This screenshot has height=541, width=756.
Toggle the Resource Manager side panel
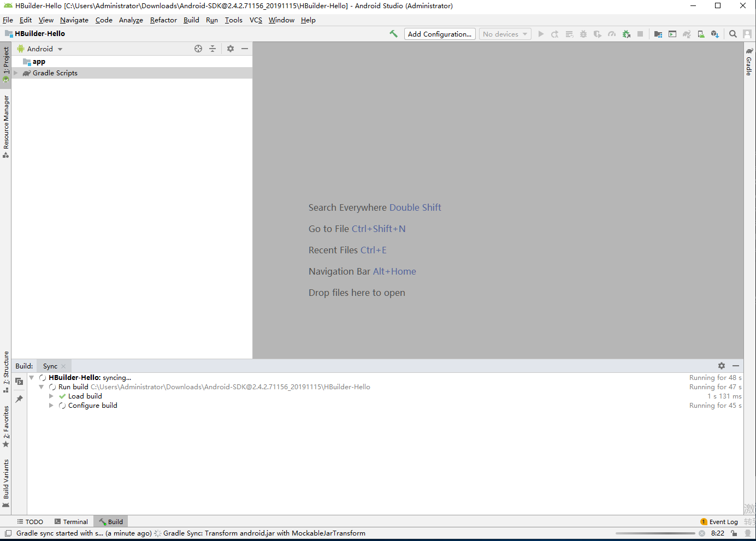[6, 127]
